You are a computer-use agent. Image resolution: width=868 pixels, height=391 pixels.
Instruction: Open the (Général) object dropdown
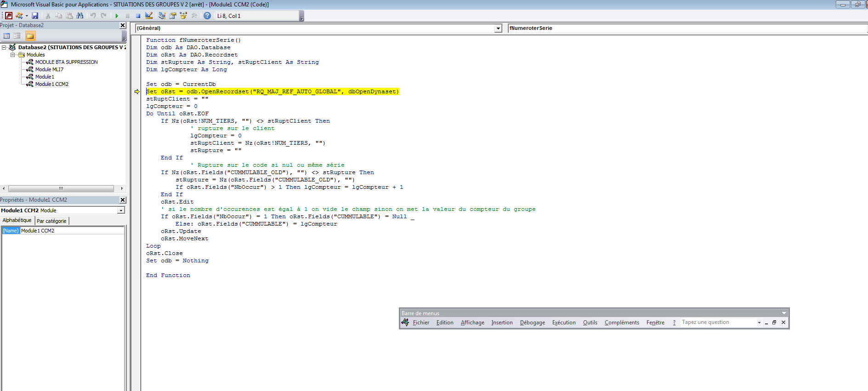click(x=498, y=28)
